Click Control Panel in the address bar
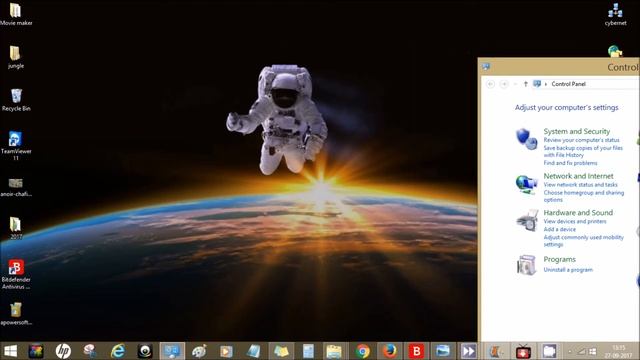 (569, 84)
